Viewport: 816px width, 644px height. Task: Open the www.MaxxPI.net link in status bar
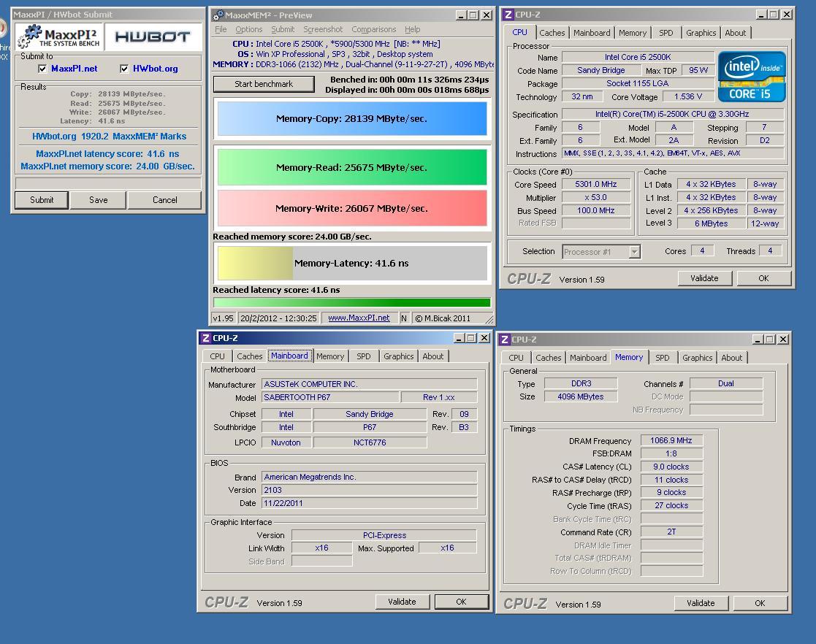(x=359, y=318)
